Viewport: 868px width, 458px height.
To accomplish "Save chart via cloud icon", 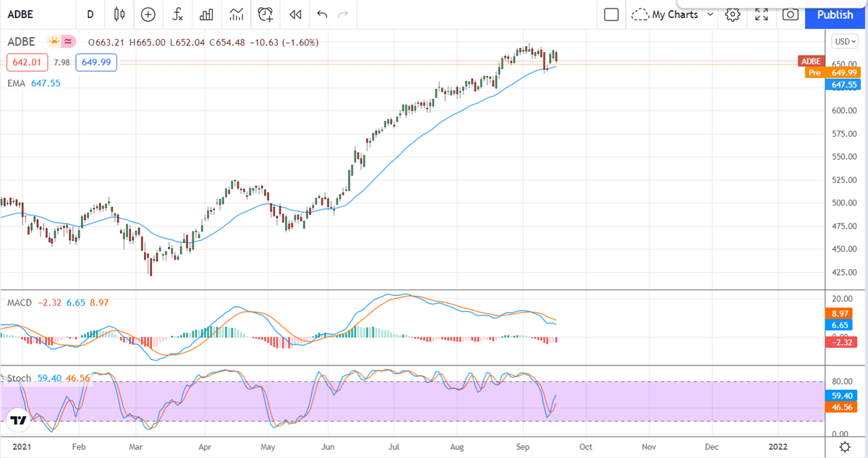I will [639, 14].
